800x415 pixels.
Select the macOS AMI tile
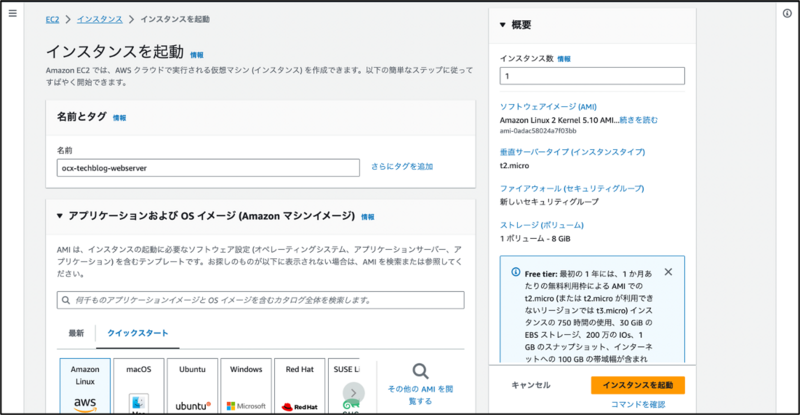coord(139,386)
